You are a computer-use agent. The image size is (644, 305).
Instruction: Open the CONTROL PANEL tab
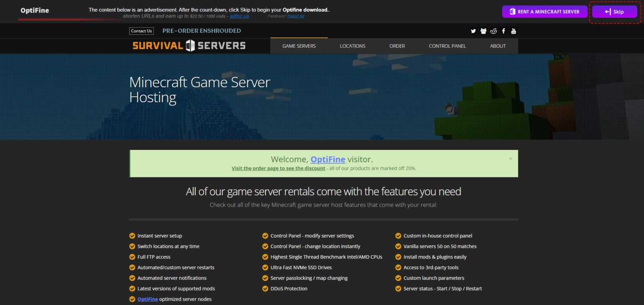pyautogui.click(x=447, y=46)
